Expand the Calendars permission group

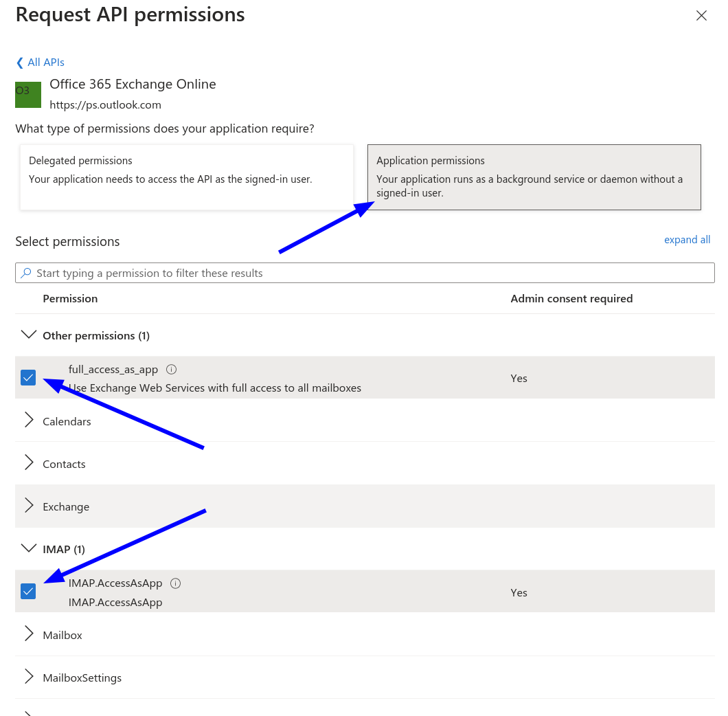[x=29, y=421]
